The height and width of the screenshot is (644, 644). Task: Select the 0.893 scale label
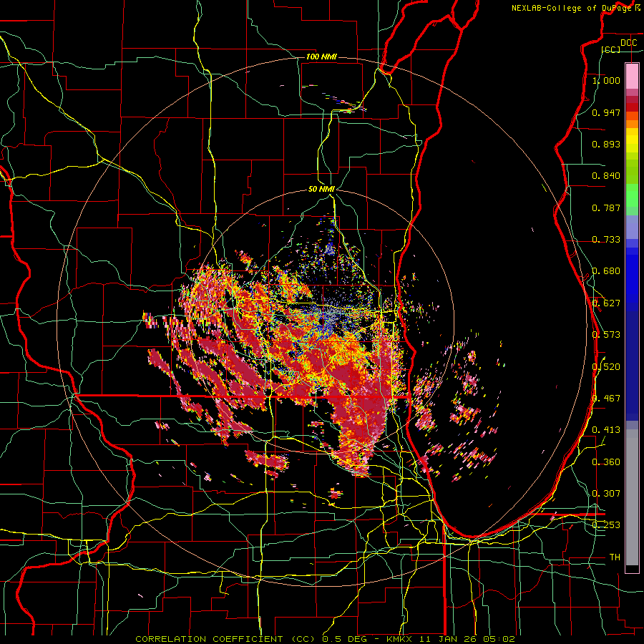click(x=606, y=144)
